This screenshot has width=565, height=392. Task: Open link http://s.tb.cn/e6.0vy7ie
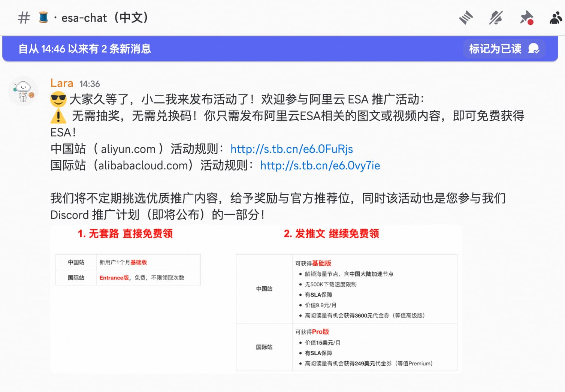pos(320,166)
